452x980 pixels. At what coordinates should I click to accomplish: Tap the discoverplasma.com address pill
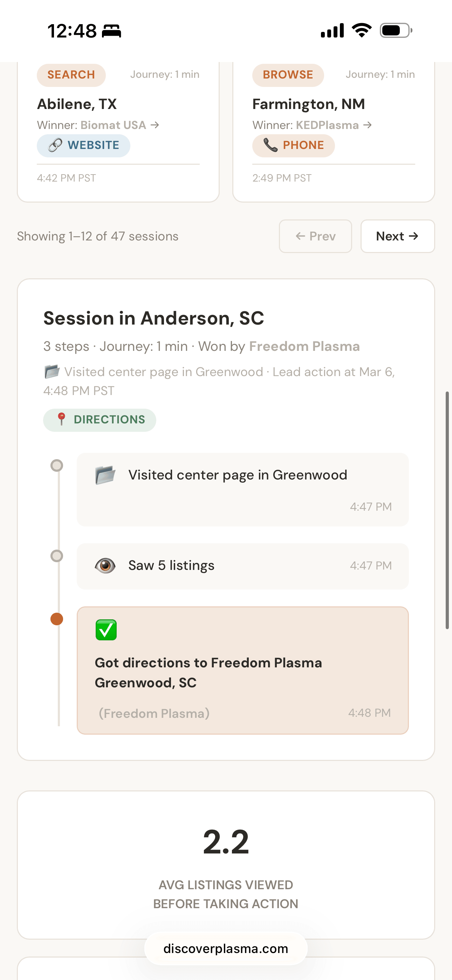pos(226,948)
